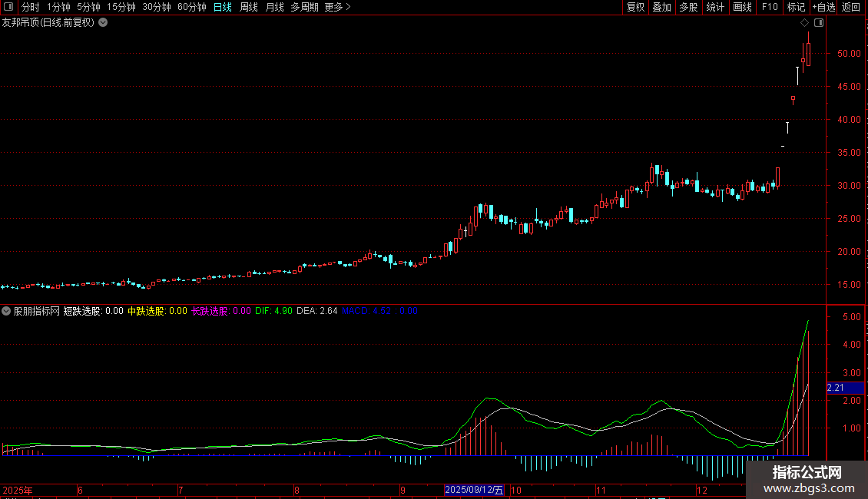The height and width of the screenshot is (499, 868).
Task: Open the indicator panel dropdown arrow beside 股朋指标网
Action: click(6, 311)
